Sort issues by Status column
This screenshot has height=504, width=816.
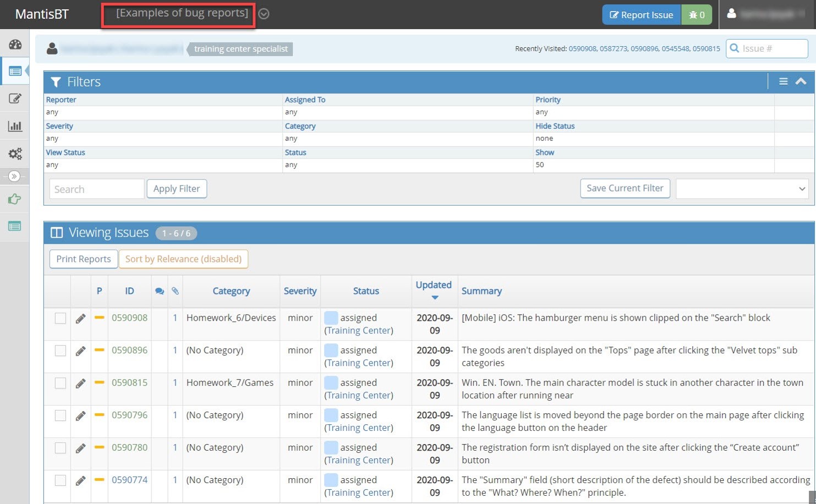click(366, 291)
